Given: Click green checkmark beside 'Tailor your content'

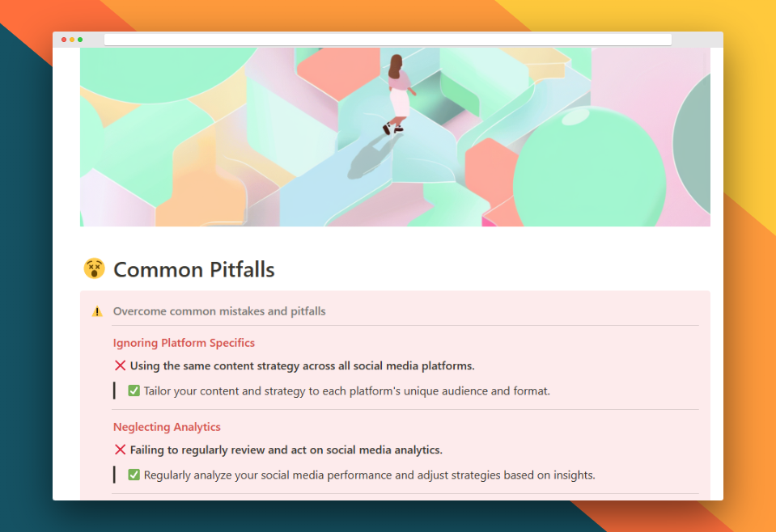Looking at the screenshot, I should tap(134, 391).
